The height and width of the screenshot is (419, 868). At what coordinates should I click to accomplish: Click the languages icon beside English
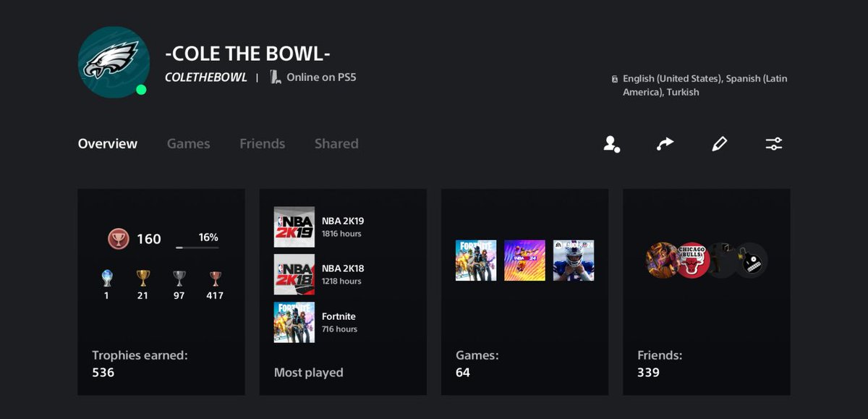(615, 79)
